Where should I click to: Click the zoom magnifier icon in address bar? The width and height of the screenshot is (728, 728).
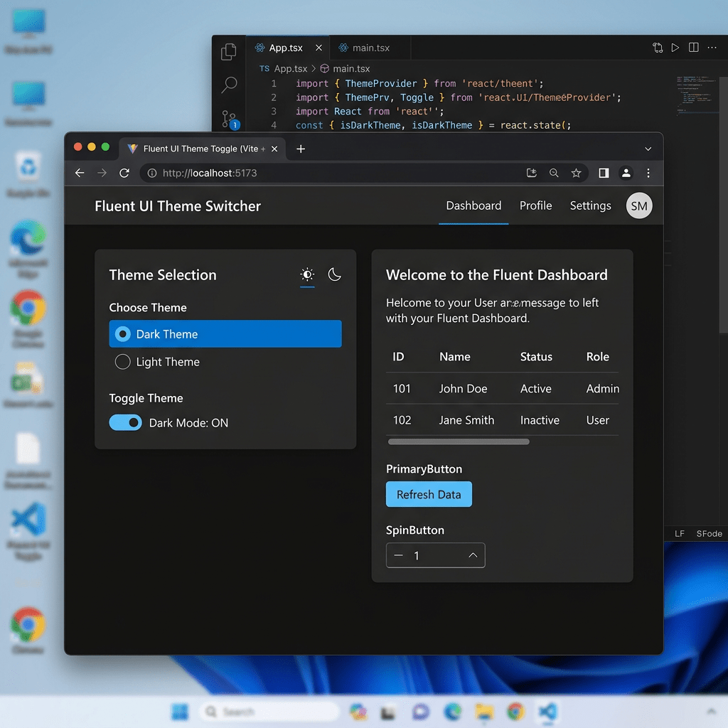tap(554, 173)
